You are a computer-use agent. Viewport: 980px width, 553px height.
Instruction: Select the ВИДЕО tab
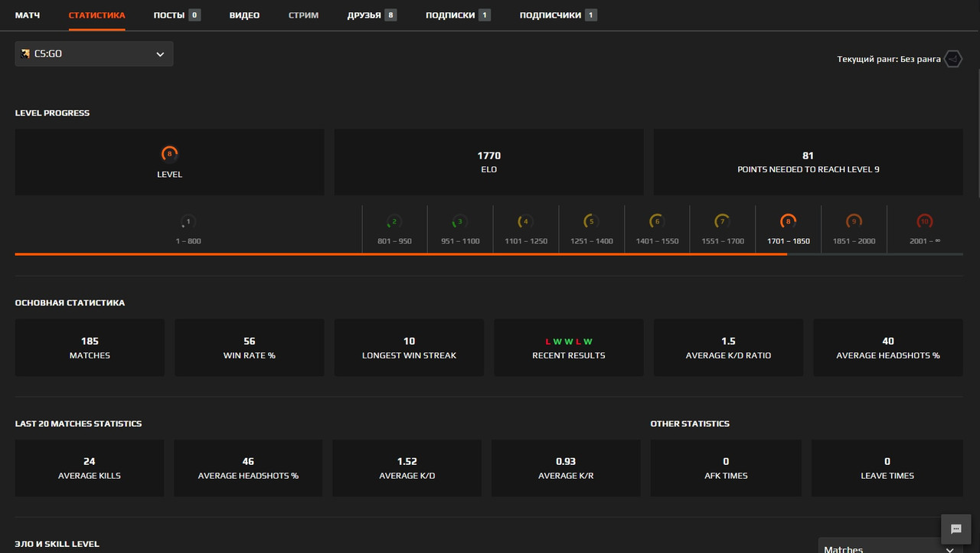(x=244, y=14)
